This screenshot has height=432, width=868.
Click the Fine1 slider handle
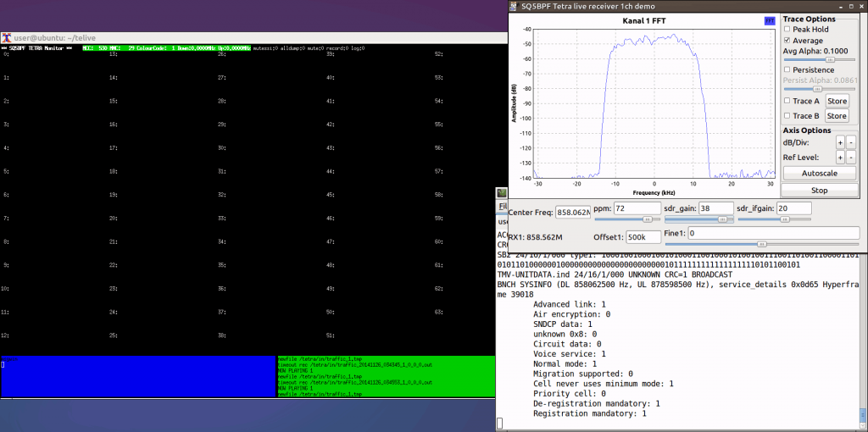(x=762, y=244)
